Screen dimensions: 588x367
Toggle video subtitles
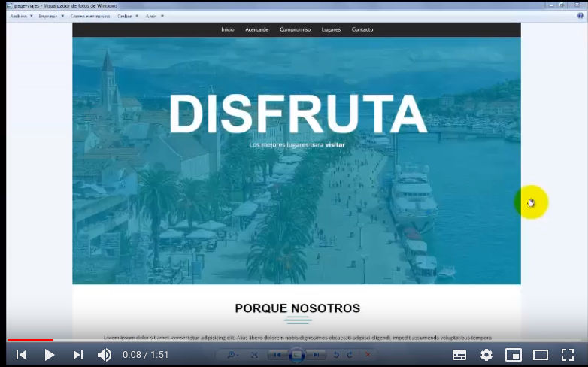[459, 355]
